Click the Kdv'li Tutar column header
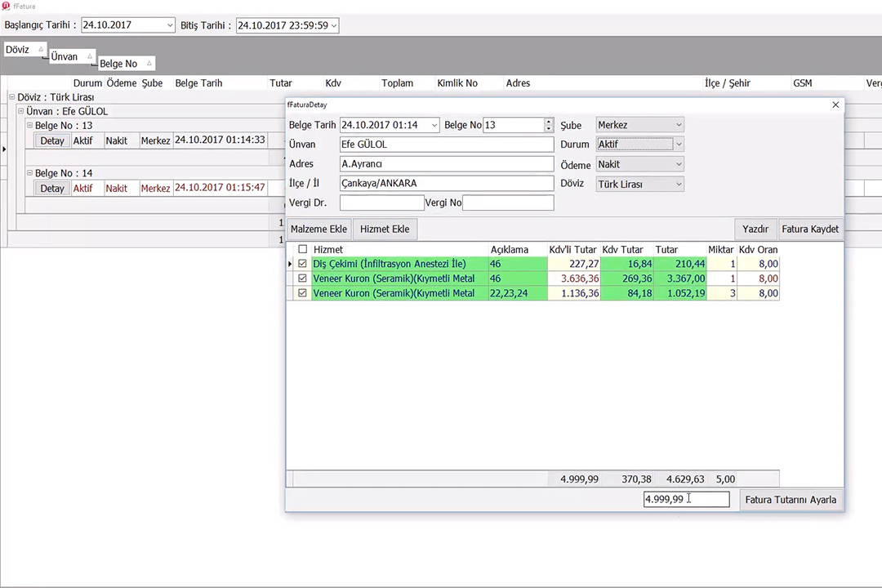This screenshot has height=588, width=882. coord(572,249)
